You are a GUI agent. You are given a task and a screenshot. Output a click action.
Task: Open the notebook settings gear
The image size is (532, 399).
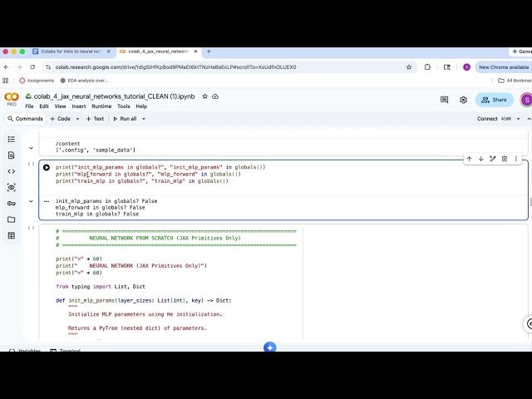463,100
